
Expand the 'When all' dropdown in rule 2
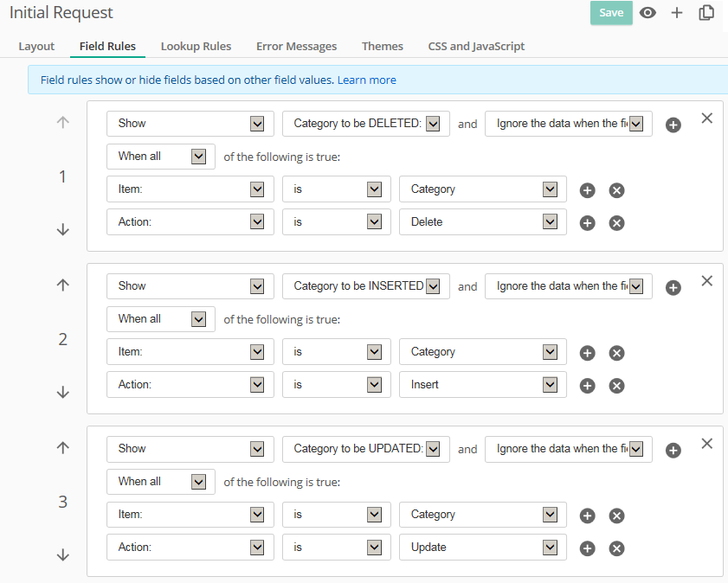pyautogui.click(x=161, y=319)
